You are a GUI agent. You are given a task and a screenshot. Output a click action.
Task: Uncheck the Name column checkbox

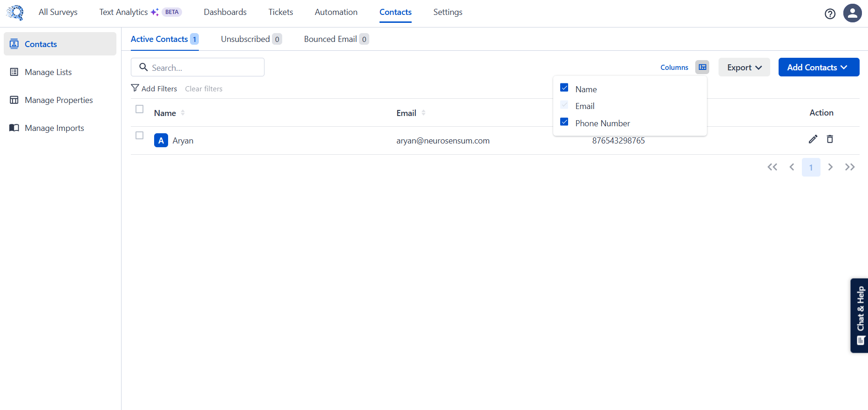[564, 88]
